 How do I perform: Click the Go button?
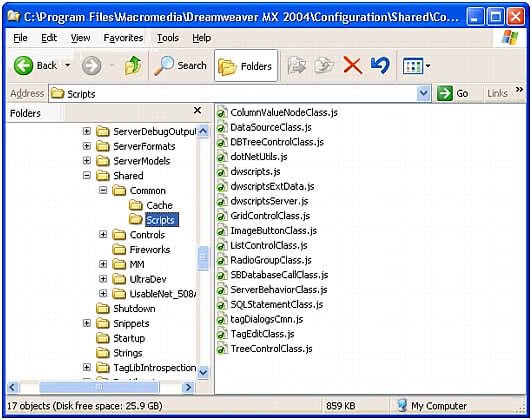[453, 93]
